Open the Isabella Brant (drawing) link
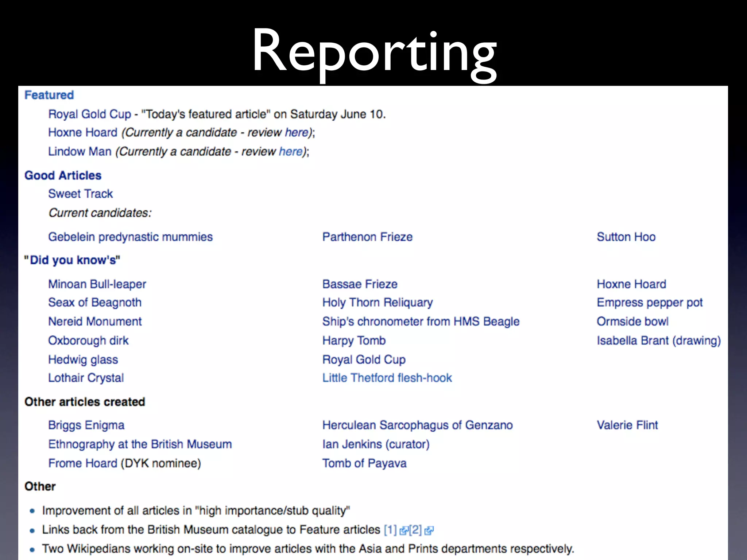Screen dimensions: 747x560 [x=659, y=341]
